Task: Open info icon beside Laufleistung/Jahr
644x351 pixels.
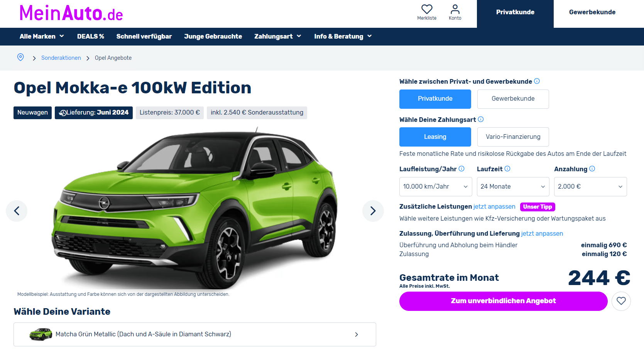Action: point(461,169)
